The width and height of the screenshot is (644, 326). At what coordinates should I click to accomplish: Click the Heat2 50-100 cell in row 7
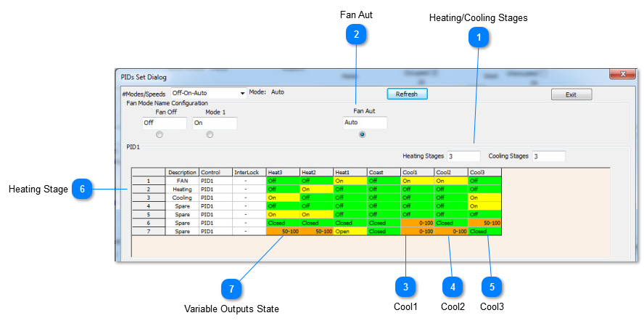[317, 232]
